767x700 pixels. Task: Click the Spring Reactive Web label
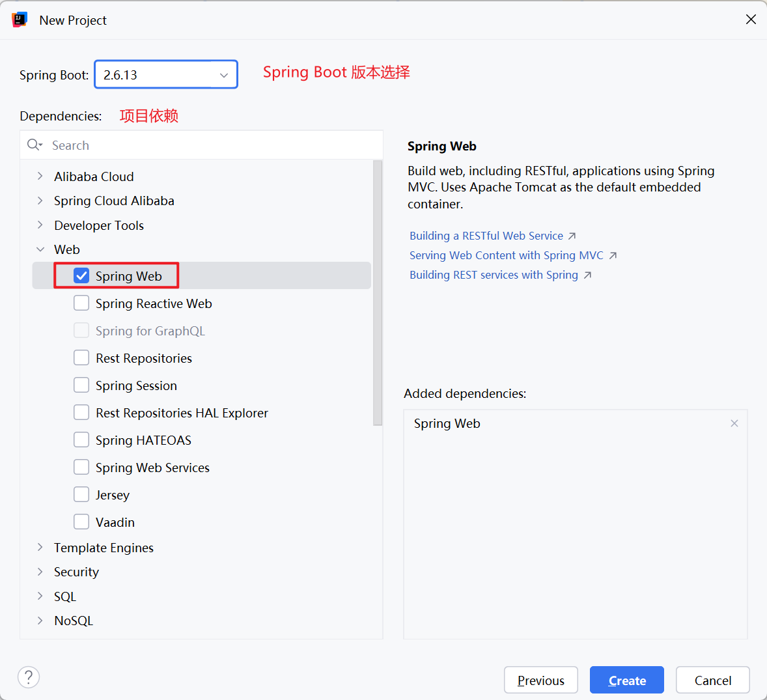tap(154, 303)
